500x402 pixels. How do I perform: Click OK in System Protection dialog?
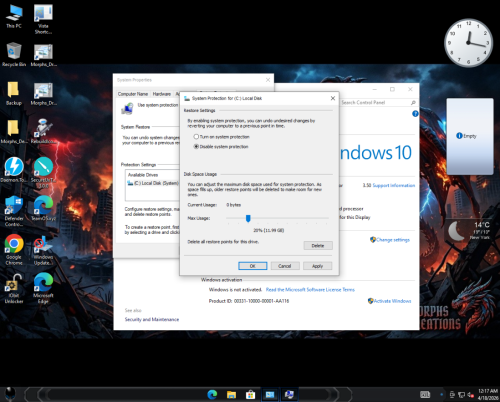253,266
